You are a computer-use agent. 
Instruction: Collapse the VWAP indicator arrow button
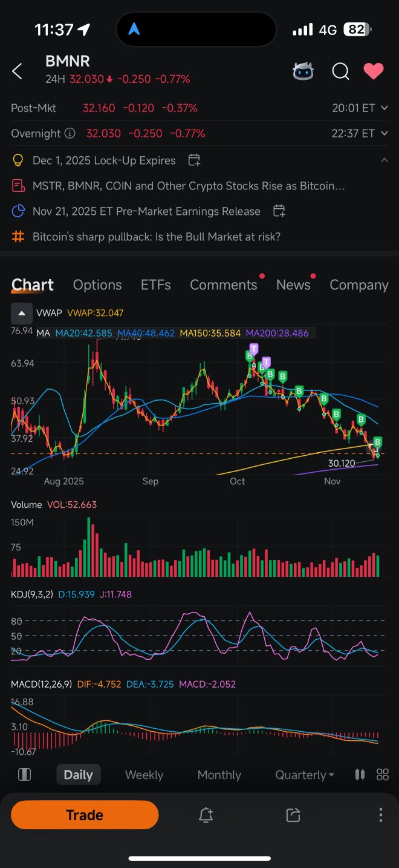click(x=22, y=313)
